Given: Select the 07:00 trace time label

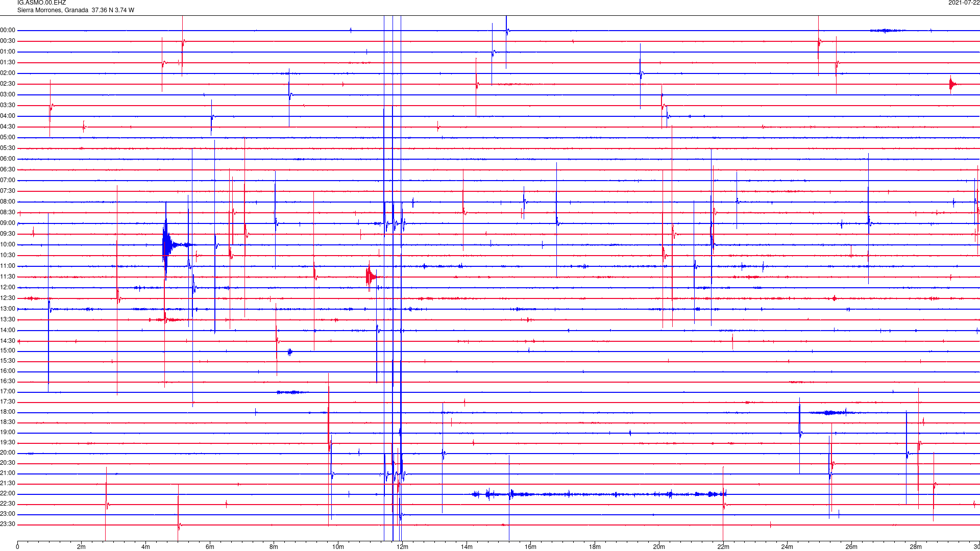Looking at the screenshot, I should tap(8, 181).
